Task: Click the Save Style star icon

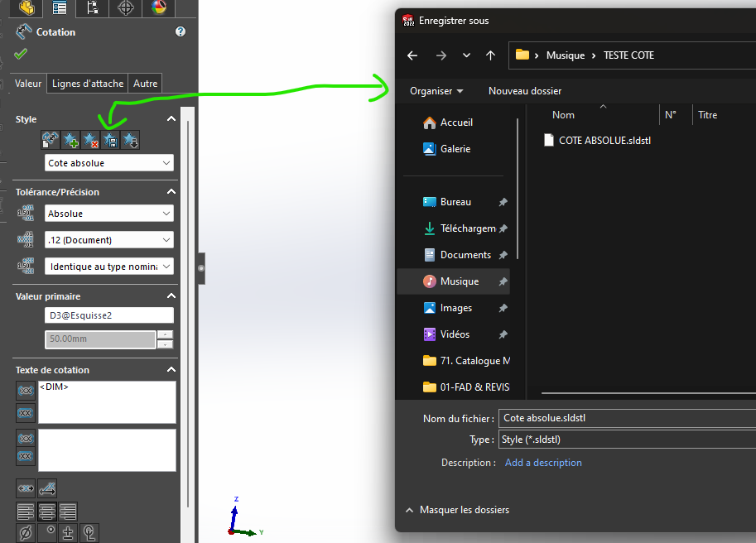Action: pos(110,141)
